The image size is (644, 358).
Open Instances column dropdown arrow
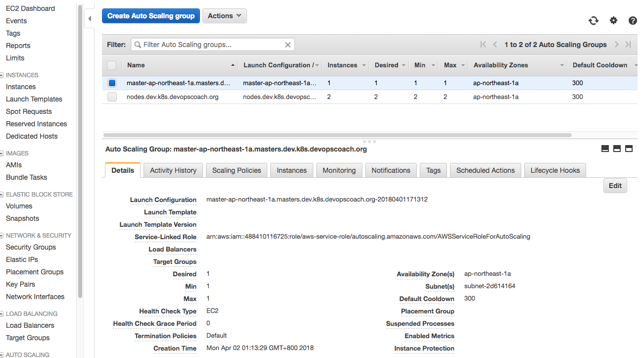coord(364,65)
